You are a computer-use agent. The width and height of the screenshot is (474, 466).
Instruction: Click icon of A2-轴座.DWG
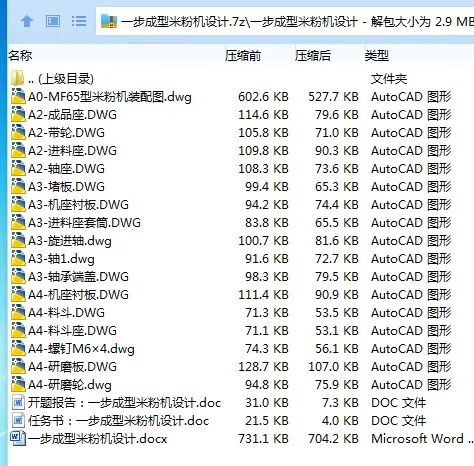[18, 168]
